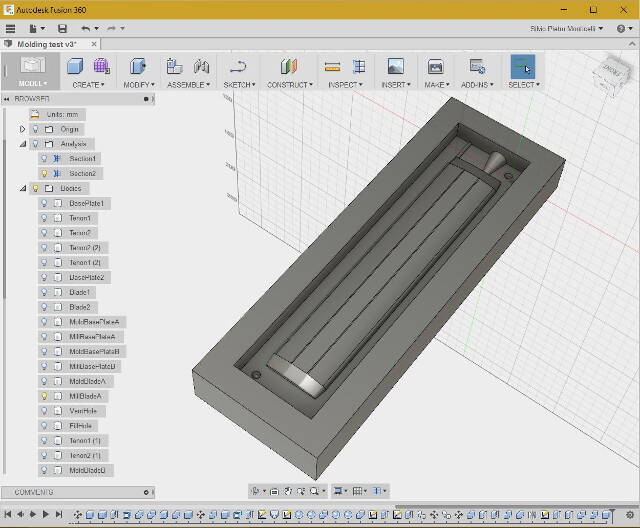This screenshot has width=640, height=528.
Task: Open the ADD-INS dropdown
Action: (x=477, y=84)
